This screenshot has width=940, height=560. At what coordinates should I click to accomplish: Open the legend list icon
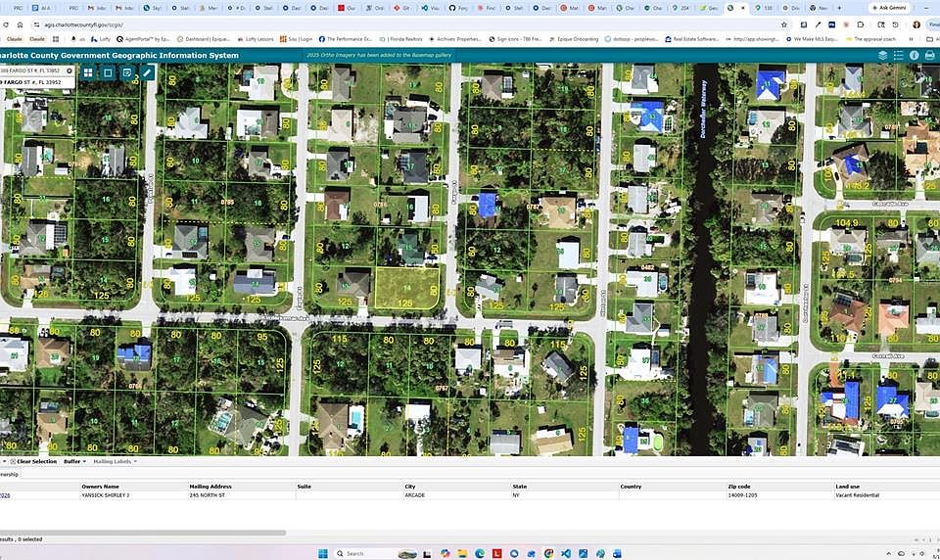click(898, 55)
